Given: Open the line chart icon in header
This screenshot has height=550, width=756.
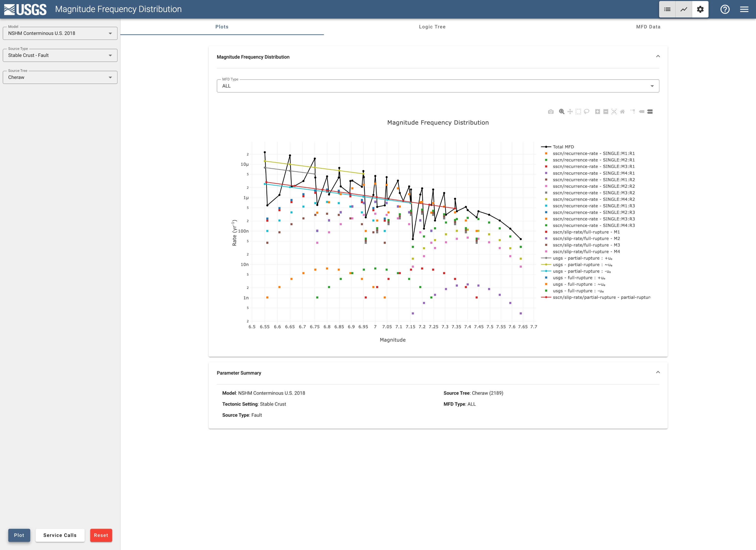Looking at the screenshot, I should (684, 9).
